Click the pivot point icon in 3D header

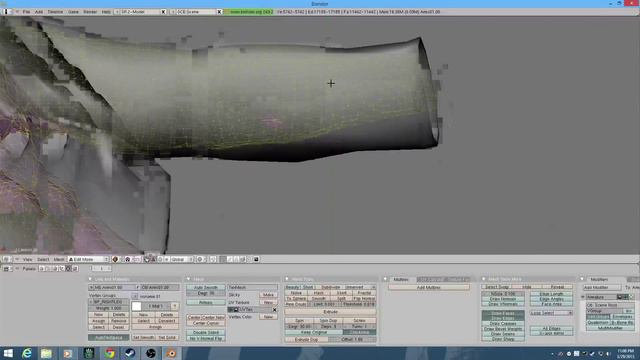coord(127,259)
